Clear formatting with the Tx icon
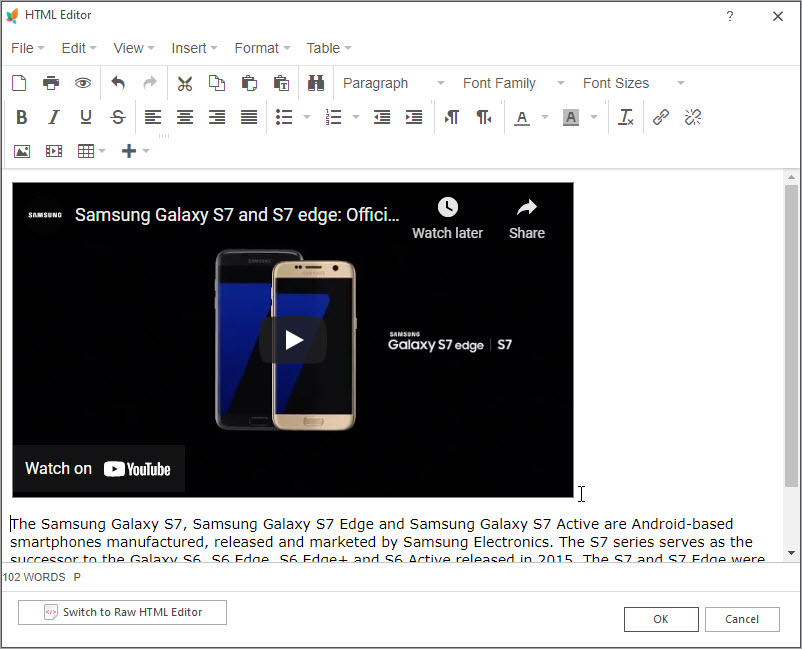 (x=626, y=117)
